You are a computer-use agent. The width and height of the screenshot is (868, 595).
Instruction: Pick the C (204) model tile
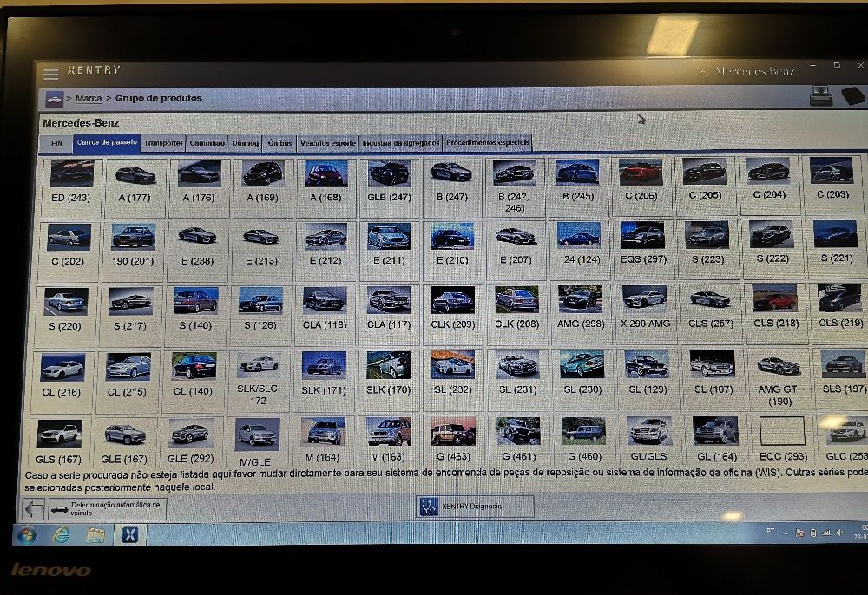(x=769, y=185)
